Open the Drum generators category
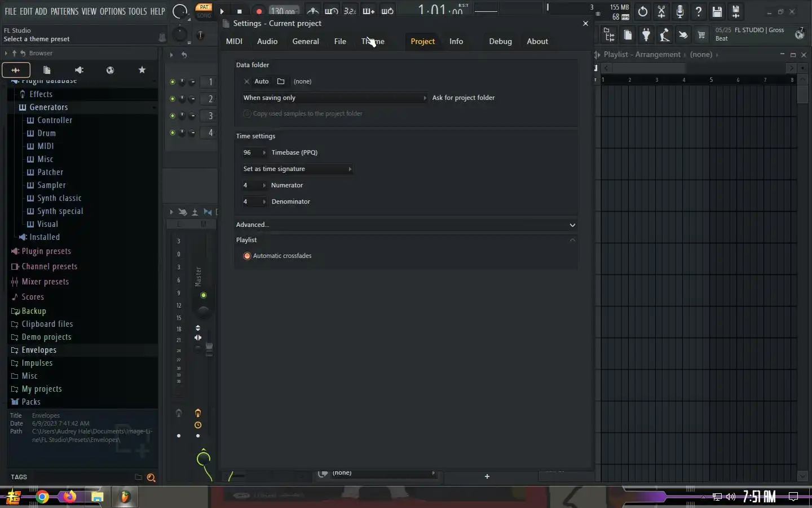Viewport: 812px width, 508px height. coord(46,133)
